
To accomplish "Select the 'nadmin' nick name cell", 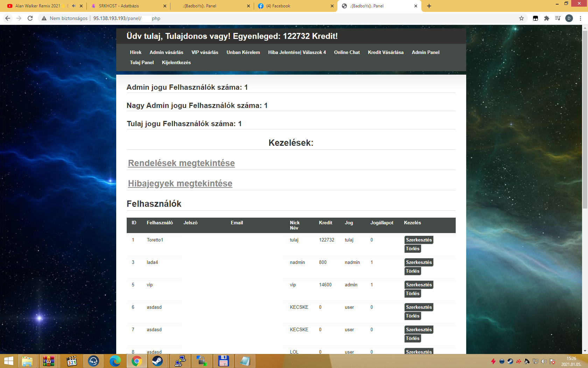I will click(297, 262).
